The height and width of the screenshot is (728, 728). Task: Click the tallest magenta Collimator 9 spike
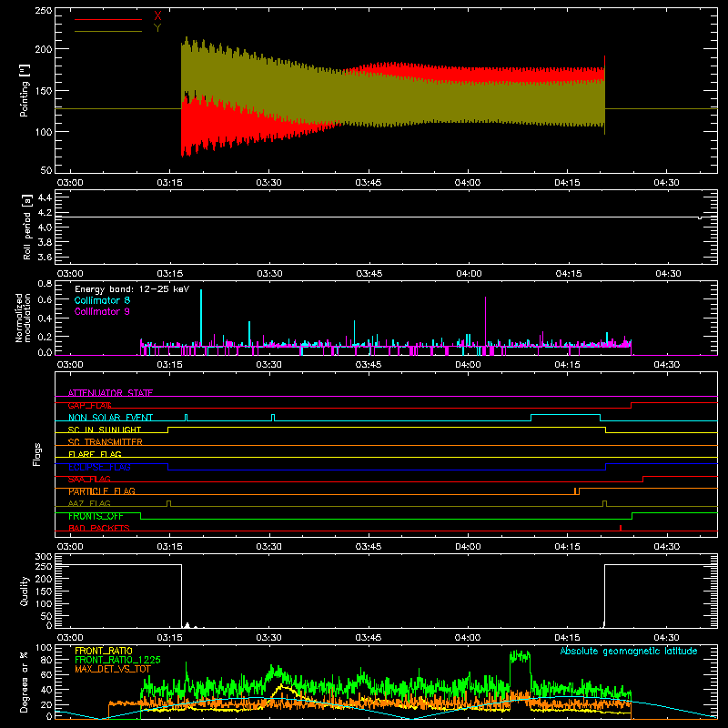(x=486, y=321)
